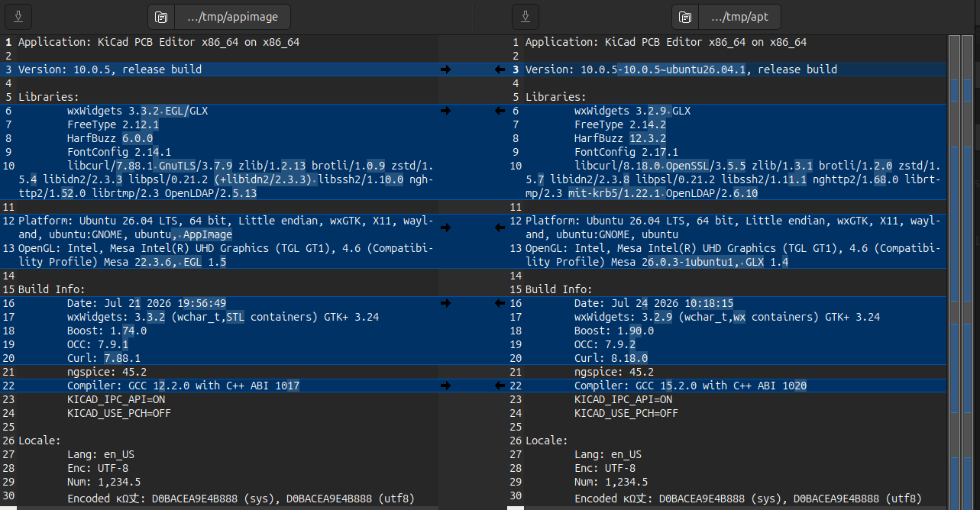980x510 pixels.
Task: Click 'Boost: 1.90.0' line
Action: tap(614, 331)
